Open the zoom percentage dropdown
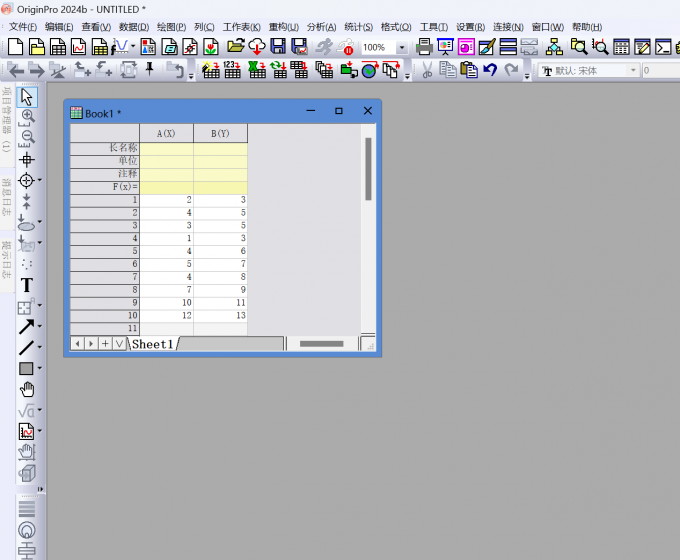The width and height of the screenshot is (680, 560). click(x=402, y=47)
